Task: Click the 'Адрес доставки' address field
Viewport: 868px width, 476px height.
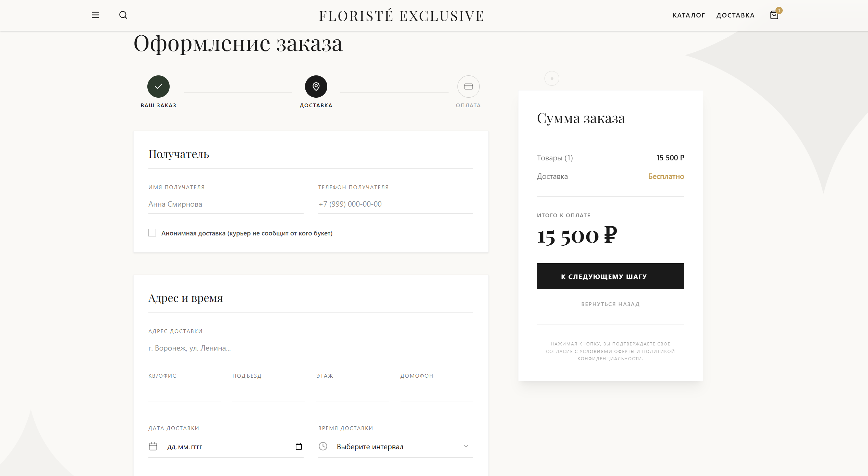Action: 310,348
